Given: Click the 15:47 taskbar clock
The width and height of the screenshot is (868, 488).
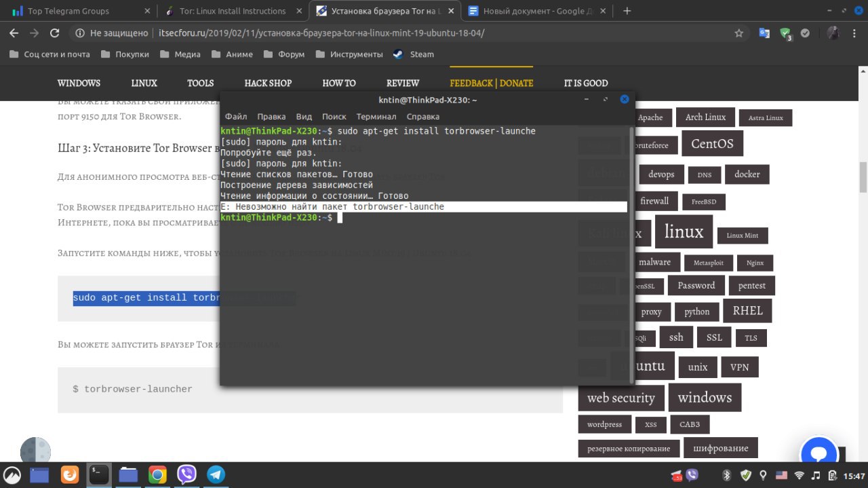Looking at the screenshot, I should tap(855, 475).
